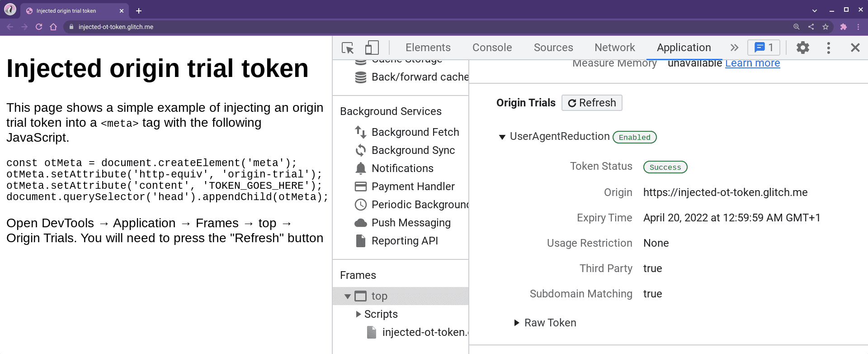Collapse the UserAgentReduction origin trial
This screenshot has height=354, width=868.
coord(502,137)
